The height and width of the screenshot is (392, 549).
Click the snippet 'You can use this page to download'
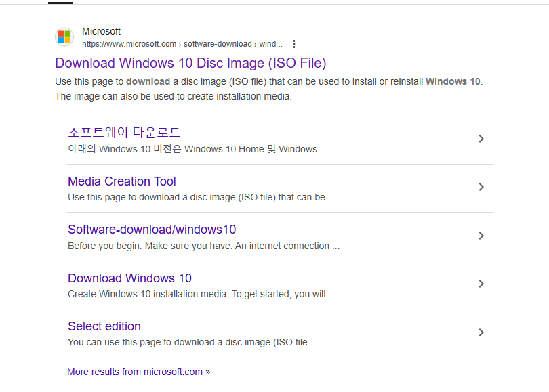click(193, 342)
